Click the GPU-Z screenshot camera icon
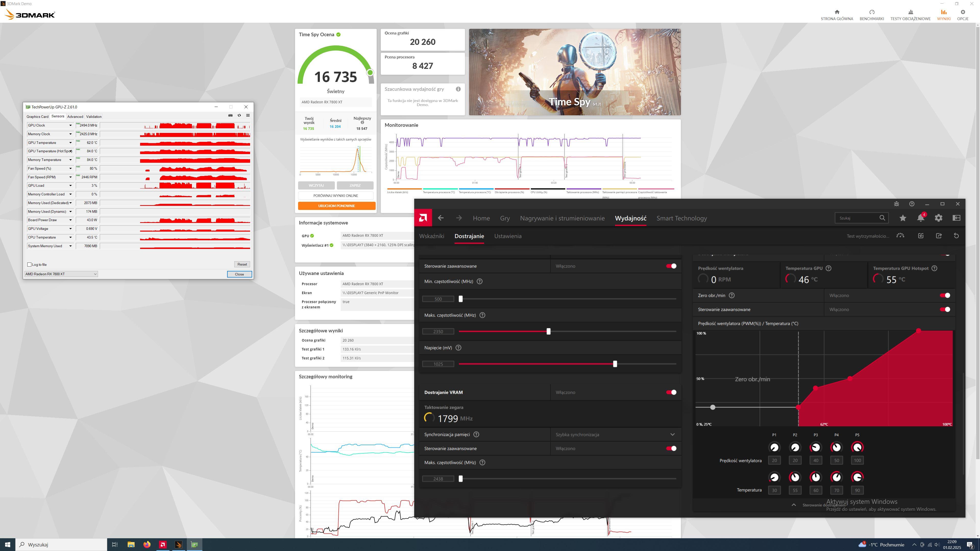Image resolution: width=980 pixels, height=551 pixels. tap(230, 115)
